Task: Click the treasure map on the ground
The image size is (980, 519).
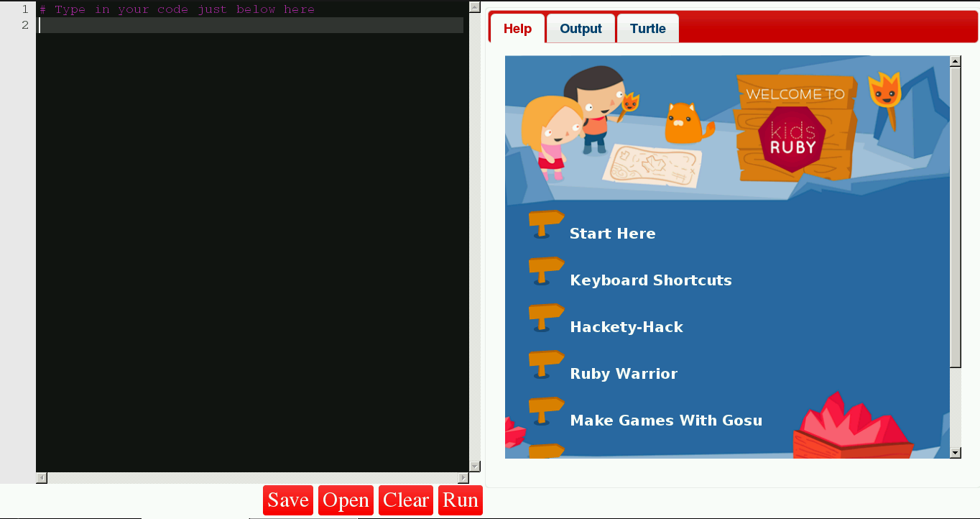Action: [x=652, y=165]
